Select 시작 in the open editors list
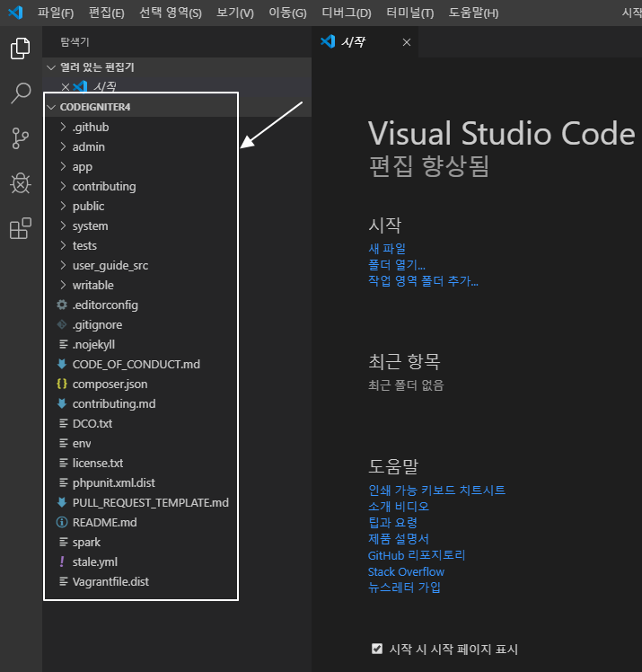The width and height of the screenshot is (642, 672). click(104, 87)
